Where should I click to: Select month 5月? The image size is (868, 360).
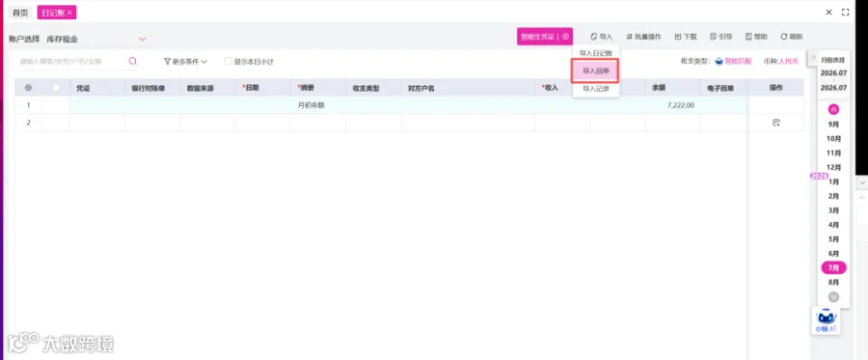pos(833,239)
